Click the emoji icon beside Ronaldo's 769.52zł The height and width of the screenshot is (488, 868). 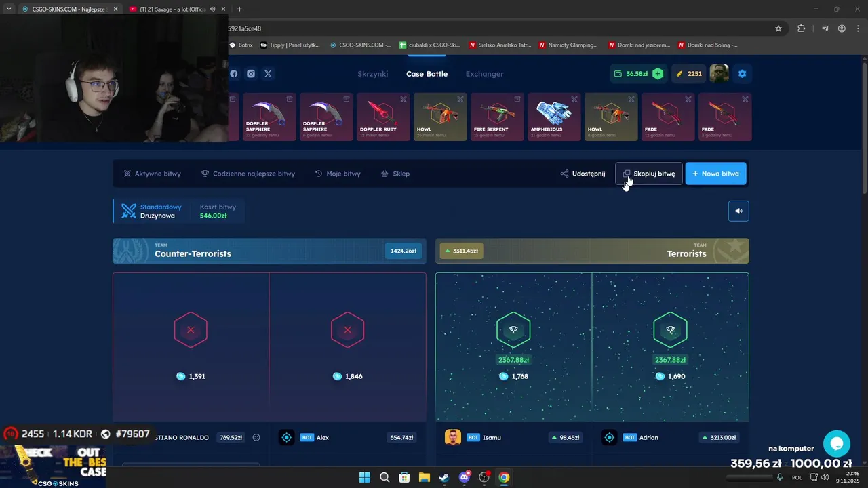(256, 438)
